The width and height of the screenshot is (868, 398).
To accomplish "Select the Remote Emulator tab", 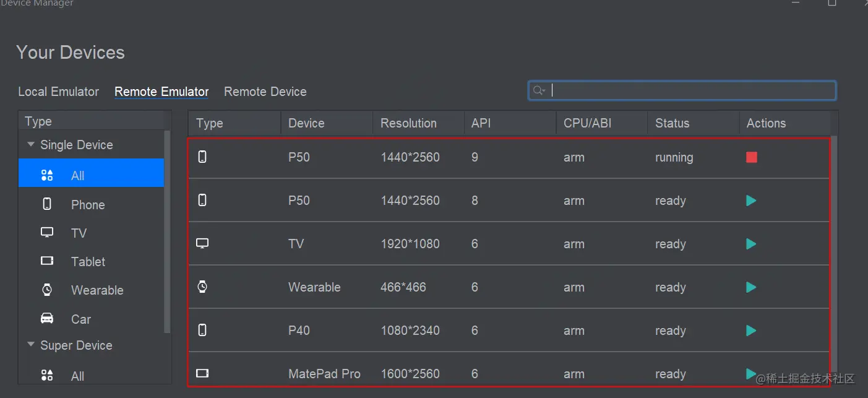I will pyautogui.click(x=161, y=92).
